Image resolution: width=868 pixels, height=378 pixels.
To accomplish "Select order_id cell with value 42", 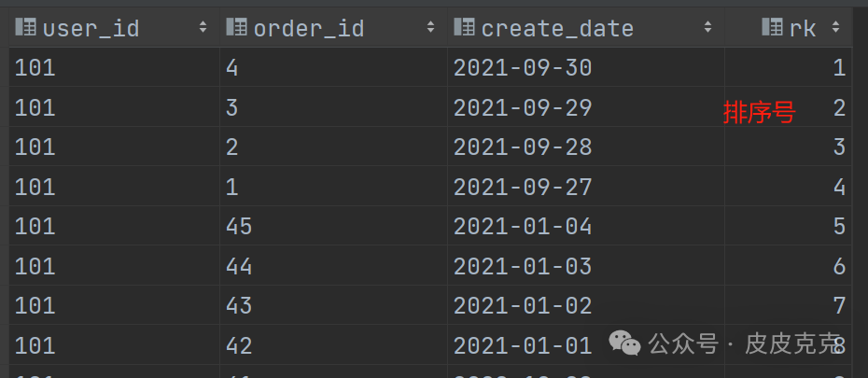I will tap(239, 345).
